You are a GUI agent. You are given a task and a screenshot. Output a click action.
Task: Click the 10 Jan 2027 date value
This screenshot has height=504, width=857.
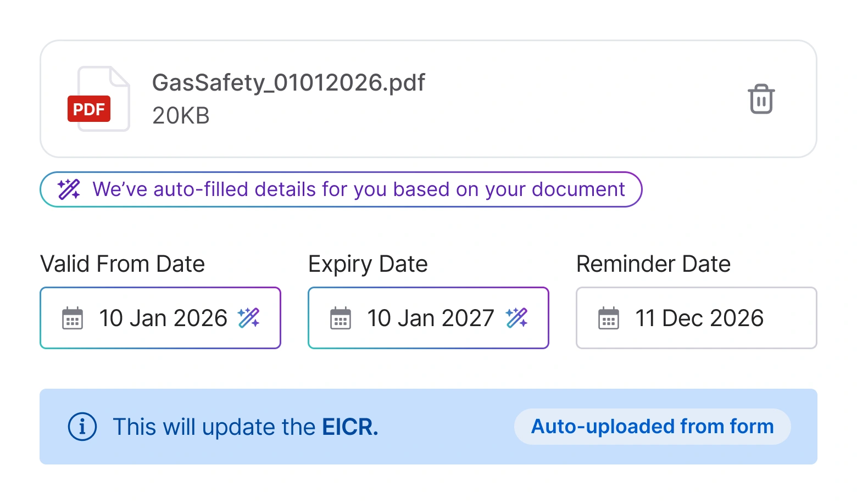[x=431, y=318]
